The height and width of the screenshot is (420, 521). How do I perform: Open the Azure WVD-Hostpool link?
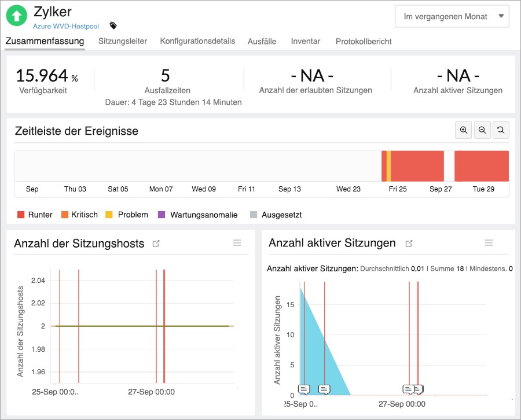tap(65, 26)
